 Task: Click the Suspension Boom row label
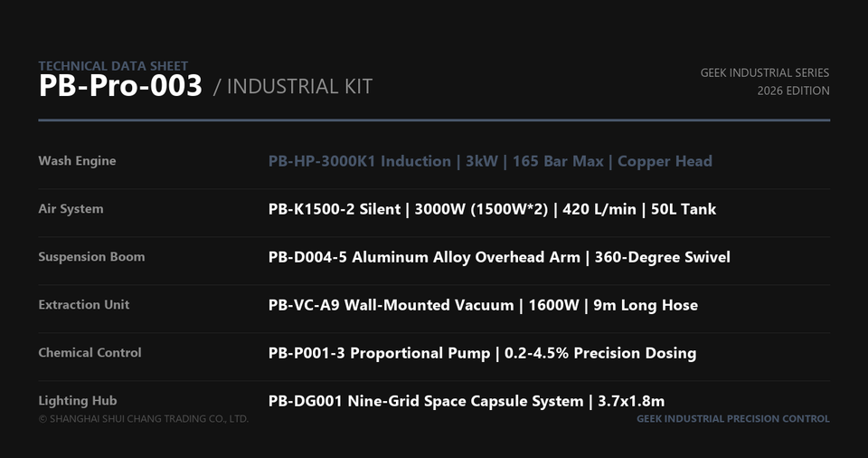(x=91, y=257)
